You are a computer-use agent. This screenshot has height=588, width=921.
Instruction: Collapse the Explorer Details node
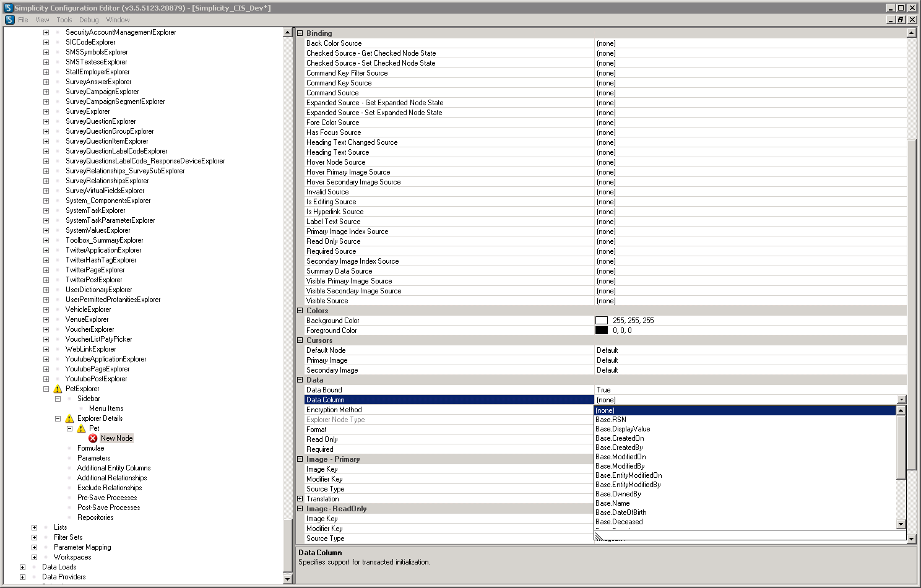coord(58,418)
